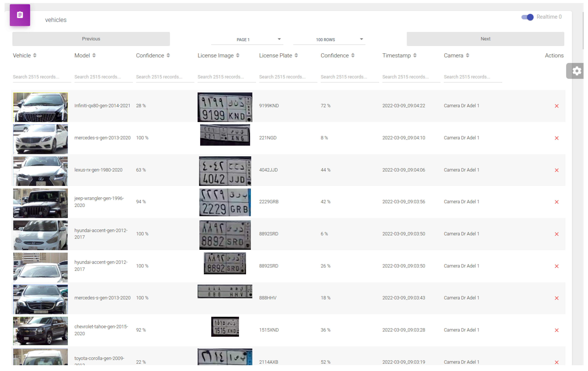Click the 888HHV plate text
The width and height of the screenshot is (588, 371).
268,298
